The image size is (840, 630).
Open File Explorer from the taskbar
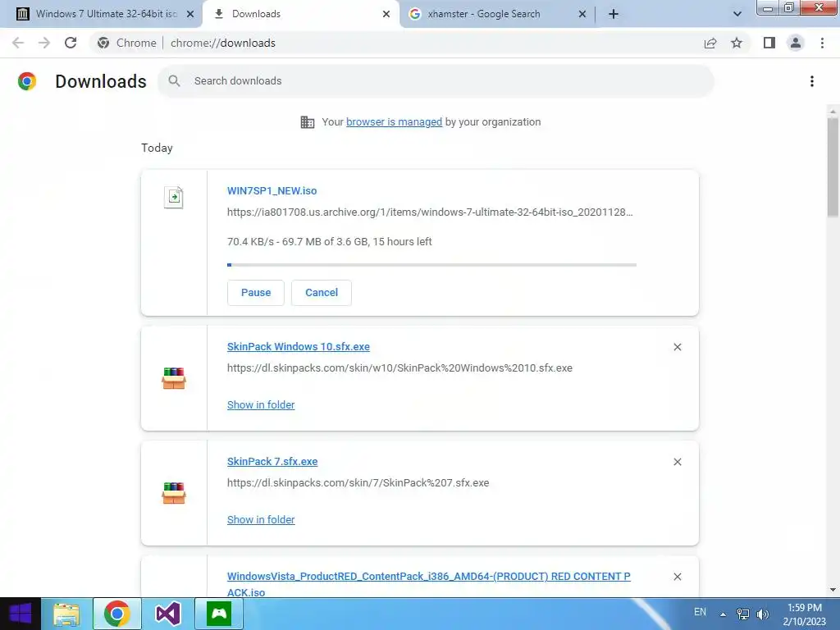point(66,614)
